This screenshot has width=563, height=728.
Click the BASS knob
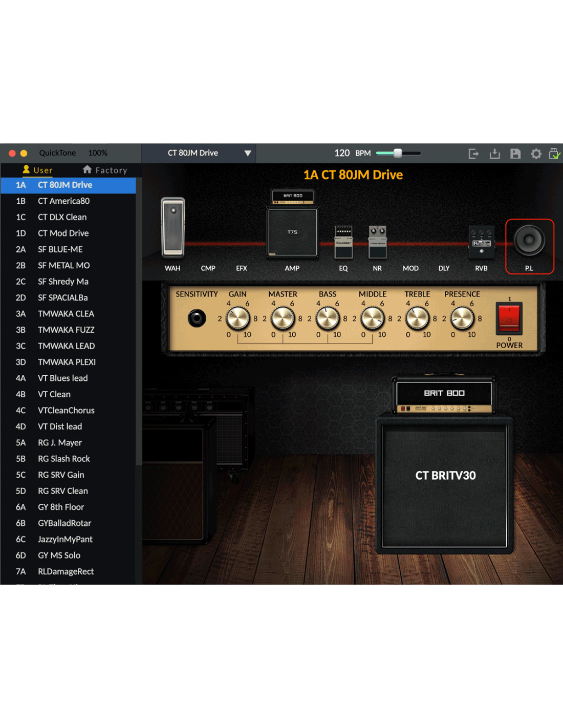pyautogui.click(x=328, y=318)
